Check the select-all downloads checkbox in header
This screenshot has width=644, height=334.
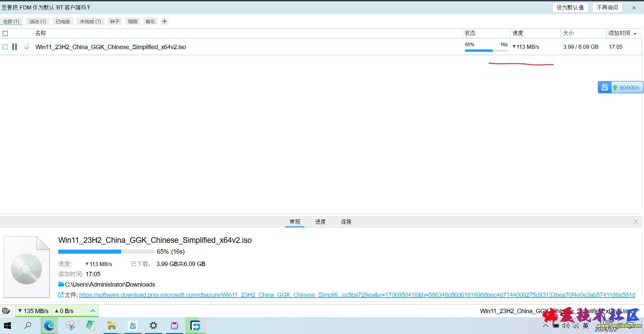coord(5,33)
